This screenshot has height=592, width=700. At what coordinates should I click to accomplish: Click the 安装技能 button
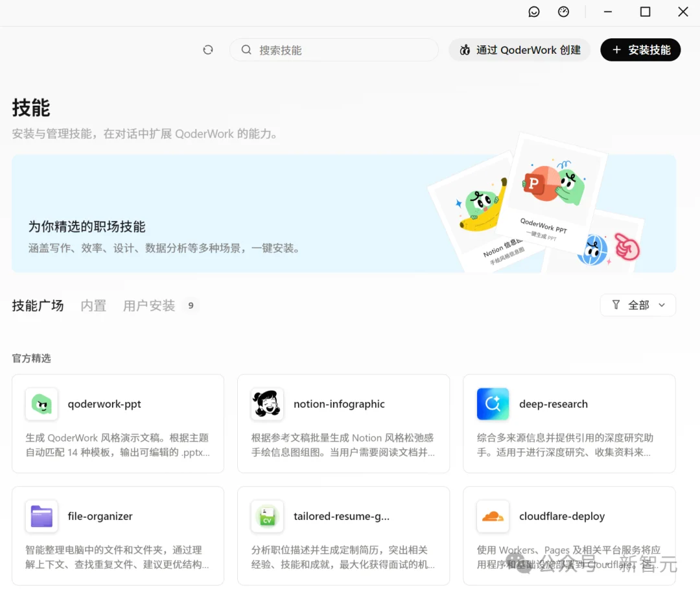pyautogui.click(x=640, y=49)
